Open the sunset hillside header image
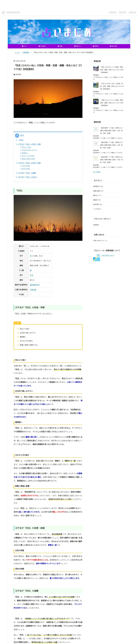Viewport: 138px width, 644px height. pyautogui.click(x=48, y=99)
